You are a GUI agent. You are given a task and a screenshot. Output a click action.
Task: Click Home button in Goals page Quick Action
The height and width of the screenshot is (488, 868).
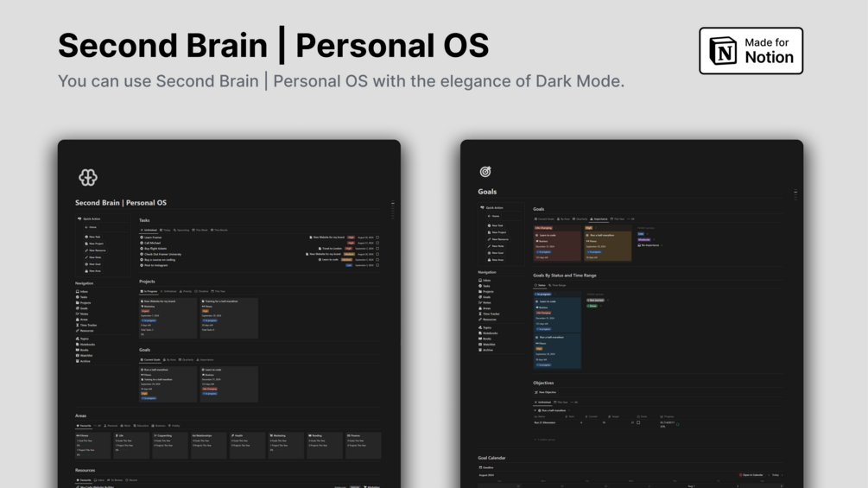point(493,216)
